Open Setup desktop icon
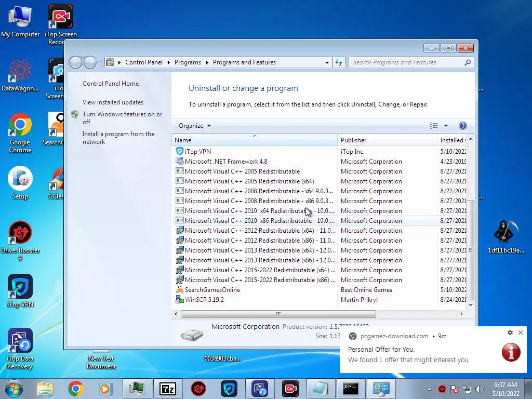The height and width of the screenshot is (399, 532). coord(20,182)
